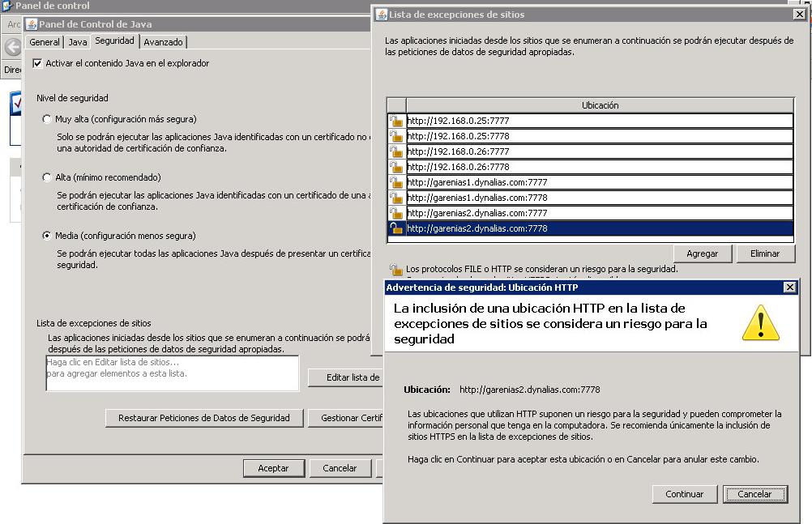Screen dimensions: 812x524
Task: Select the http://192.168.0.26:7778 entry
Action: click(600, 167)
